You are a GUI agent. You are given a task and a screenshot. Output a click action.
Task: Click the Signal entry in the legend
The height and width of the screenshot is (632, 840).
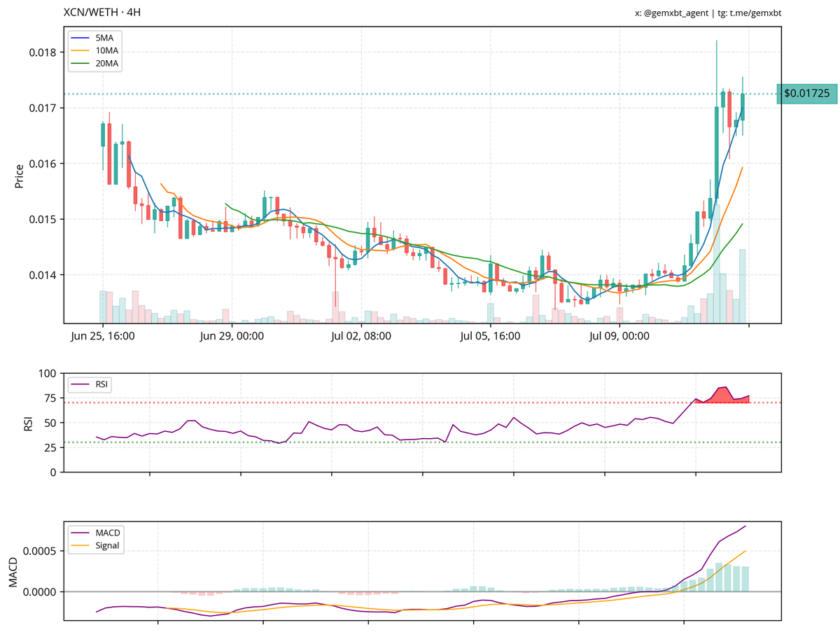click(95, 545)
